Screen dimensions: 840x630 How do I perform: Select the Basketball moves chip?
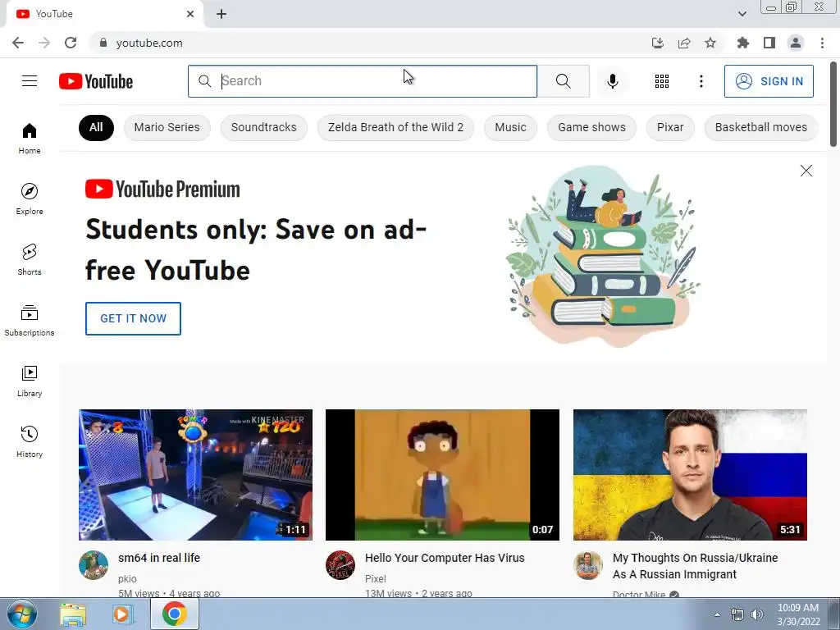[x=760, y=127]
